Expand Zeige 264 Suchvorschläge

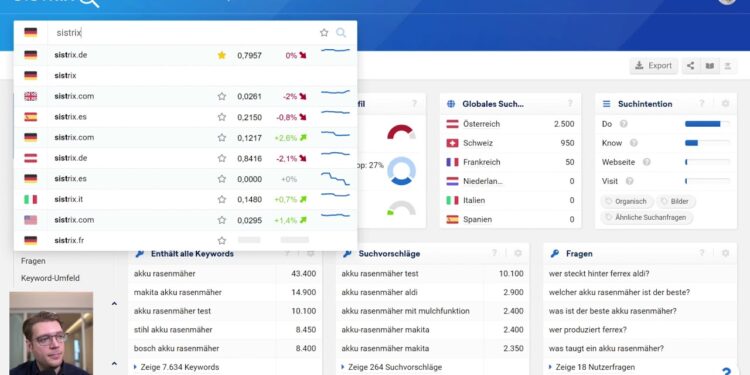(x=392, y=367)
